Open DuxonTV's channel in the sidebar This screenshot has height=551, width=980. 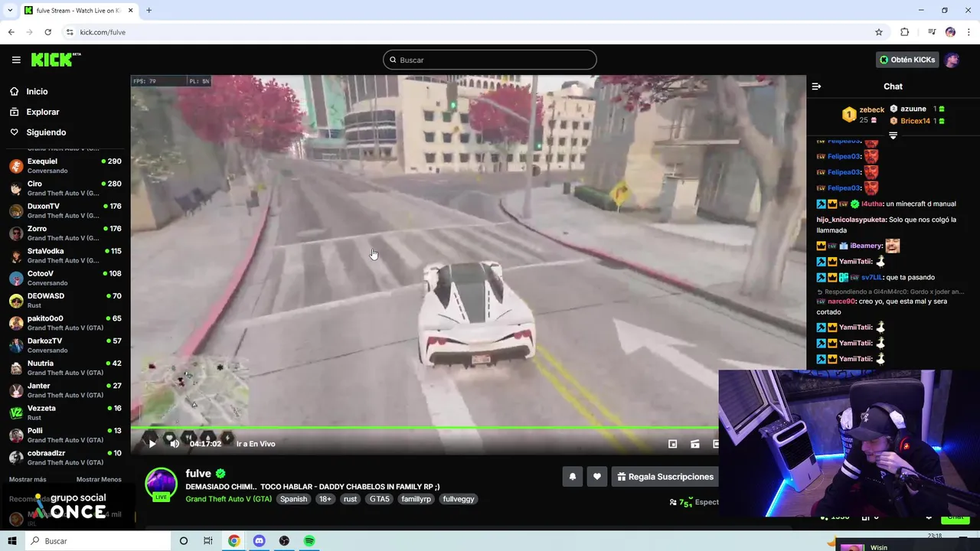coord(65,210)
